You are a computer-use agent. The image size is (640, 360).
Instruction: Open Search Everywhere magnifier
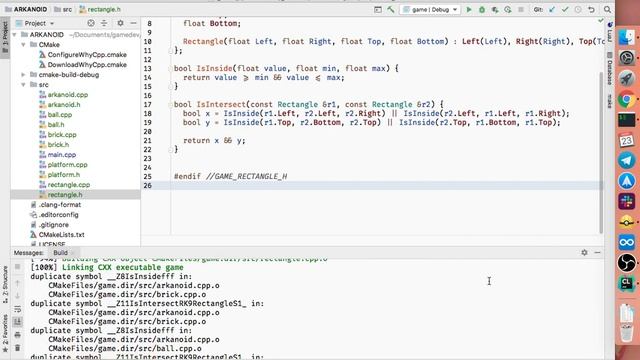[607, 9]
